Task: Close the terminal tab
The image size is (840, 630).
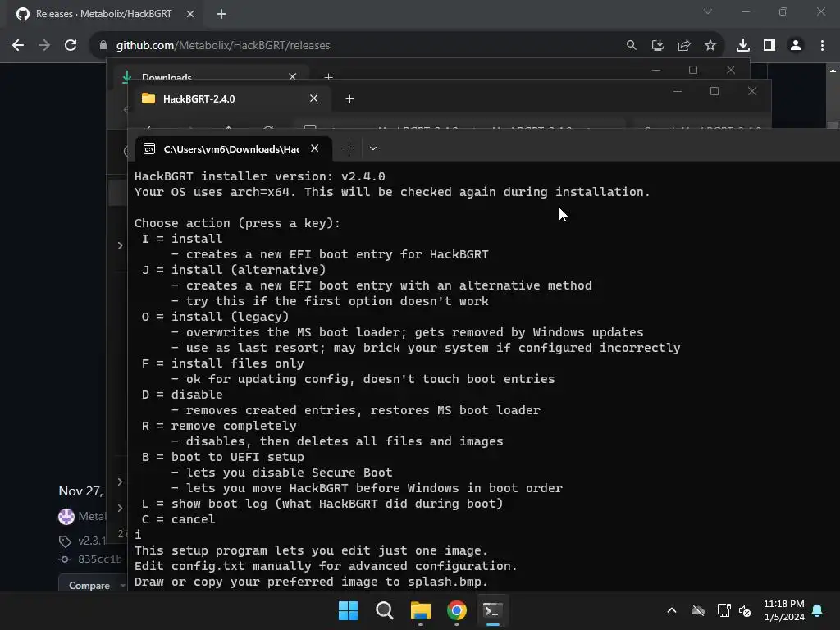Action: (x=315, y=148)
